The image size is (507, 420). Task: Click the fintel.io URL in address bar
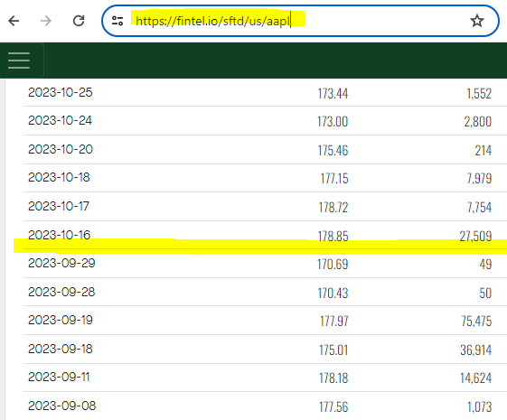tap(212, 21)
